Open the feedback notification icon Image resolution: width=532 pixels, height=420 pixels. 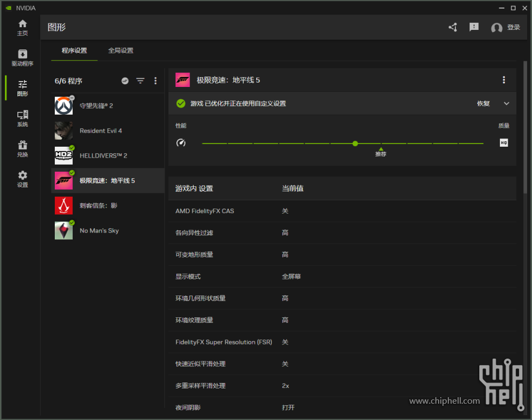pos(474,27)
